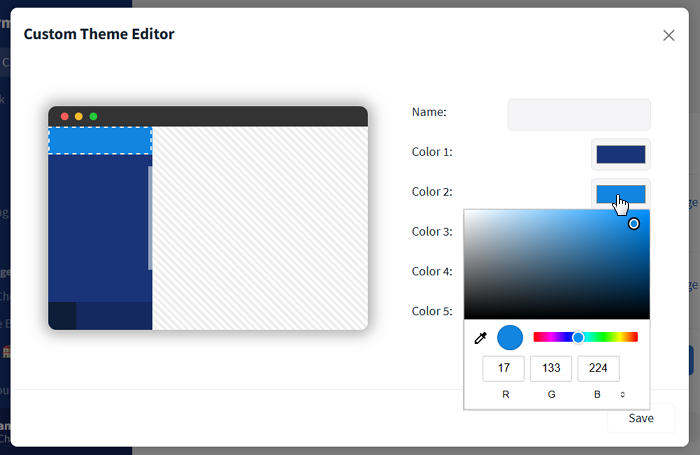
Task: Click the saturation picker circle handle
Action: [x=633, y=224]
